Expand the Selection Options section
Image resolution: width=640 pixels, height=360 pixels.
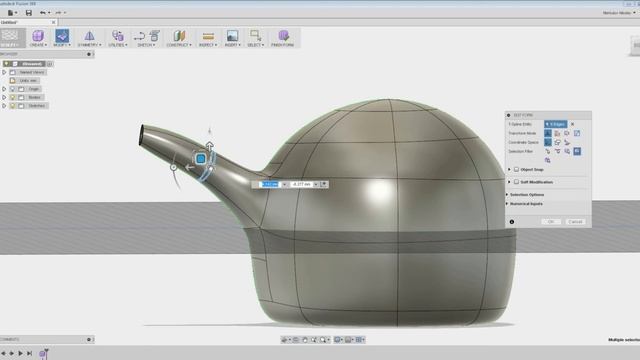526,195
